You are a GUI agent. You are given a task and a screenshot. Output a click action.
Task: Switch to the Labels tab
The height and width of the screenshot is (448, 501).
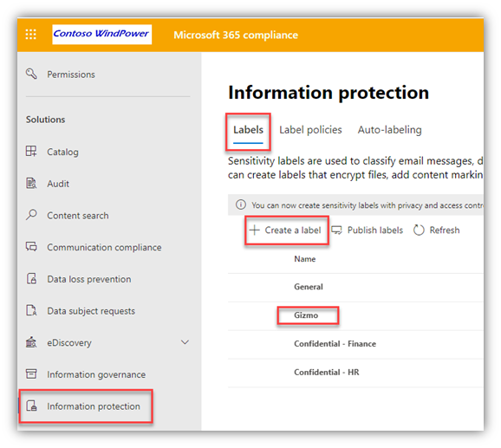pos(248,130)
